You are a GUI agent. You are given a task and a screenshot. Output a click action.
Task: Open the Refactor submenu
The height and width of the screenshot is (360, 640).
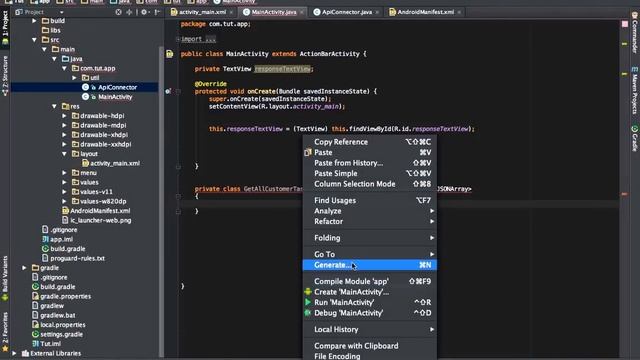[369, 222]
